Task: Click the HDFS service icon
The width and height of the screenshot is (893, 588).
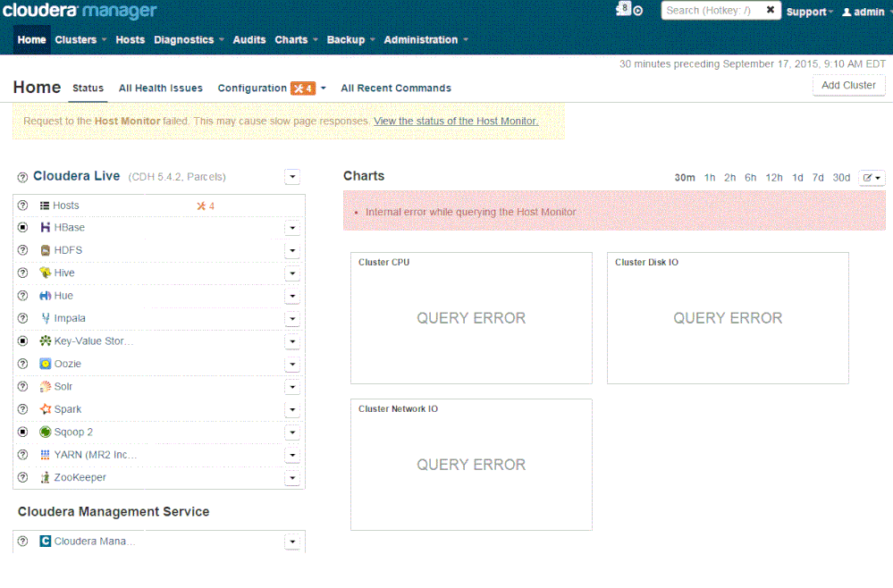Action: tap(46, 249)
